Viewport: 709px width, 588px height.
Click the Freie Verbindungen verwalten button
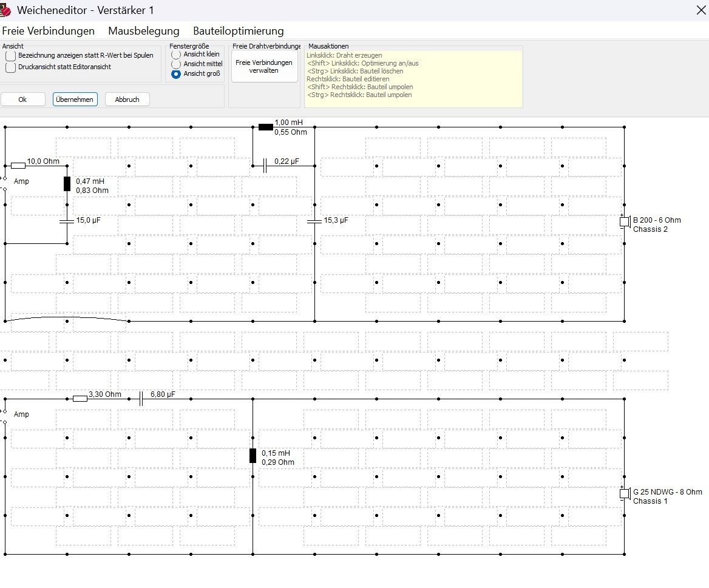click(264, 67)
